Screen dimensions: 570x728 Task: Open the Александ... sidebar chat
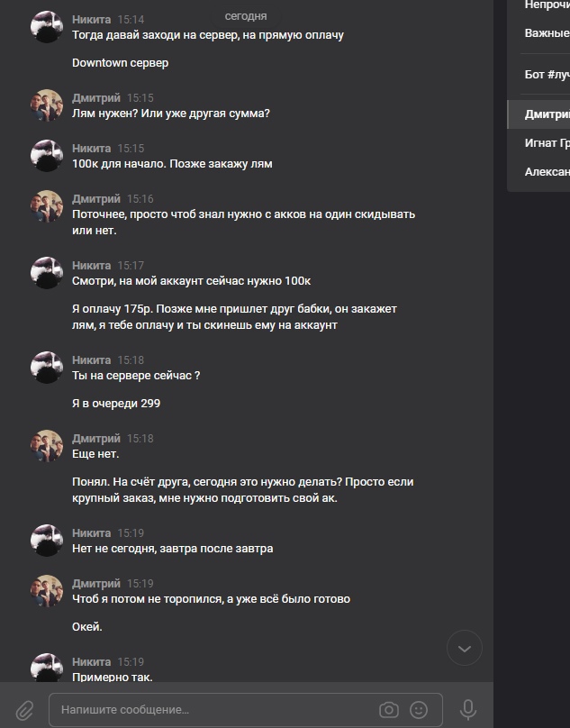point(547,171)
